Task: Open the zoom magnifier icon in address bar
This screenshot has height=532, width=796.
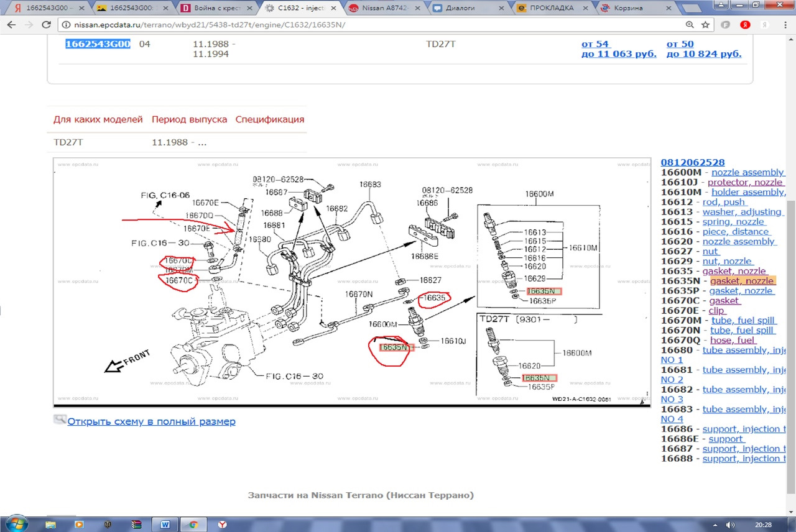Action: tap(690, 25)
